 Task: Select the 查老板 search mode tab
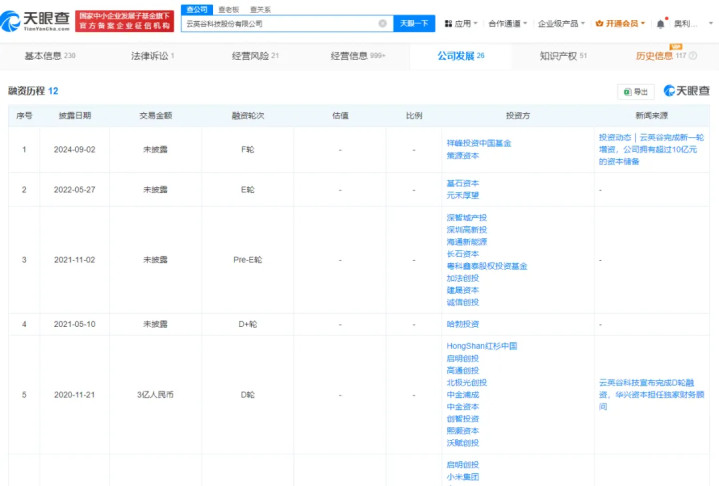click(x=228, y=10)
